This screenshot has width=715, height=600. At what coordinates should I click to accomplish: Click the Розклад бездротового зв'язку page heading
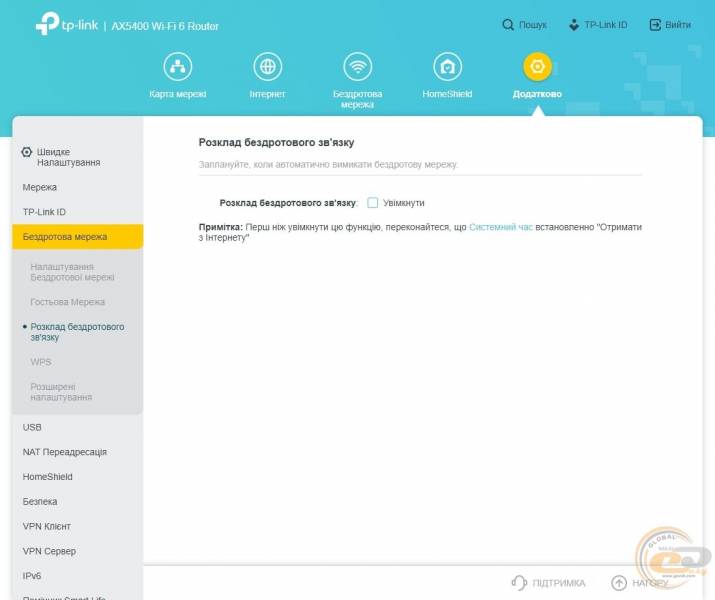[x=276, y=142]
